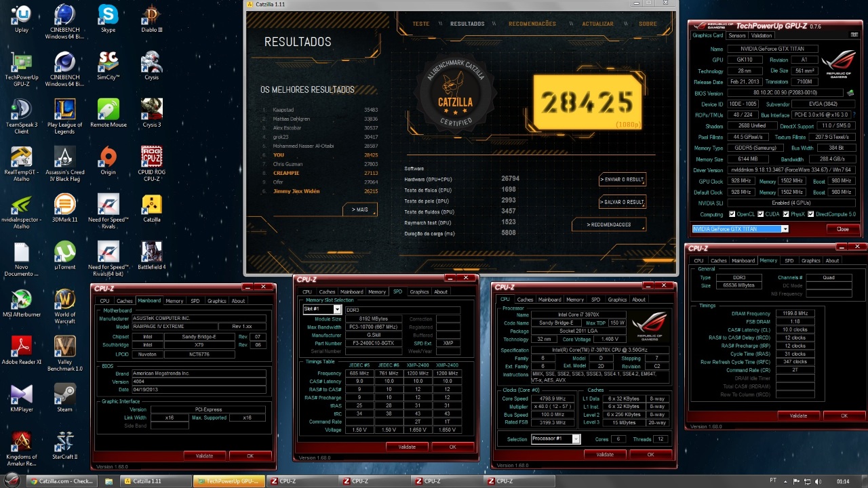This screenshot has height=488, width=868.
Task: Open Catzilla.com Chrome taskbar button
Action: click(x=62, y=481)
